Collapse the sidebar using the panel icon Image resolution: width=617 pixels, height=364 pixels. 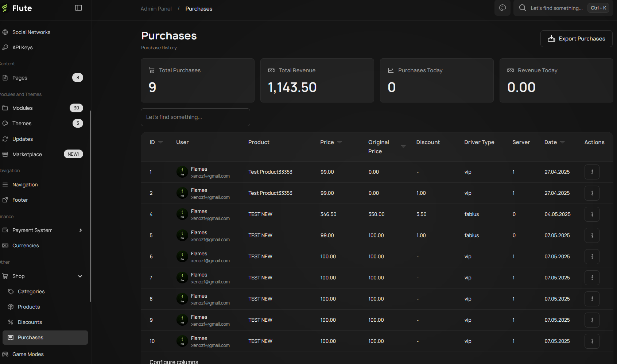click(x=78, y=7)
